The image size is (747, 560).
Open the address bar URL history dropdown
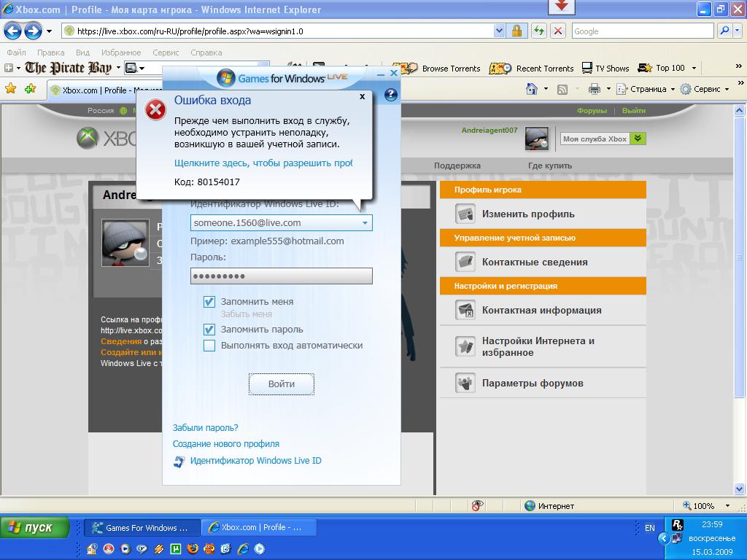499,31
